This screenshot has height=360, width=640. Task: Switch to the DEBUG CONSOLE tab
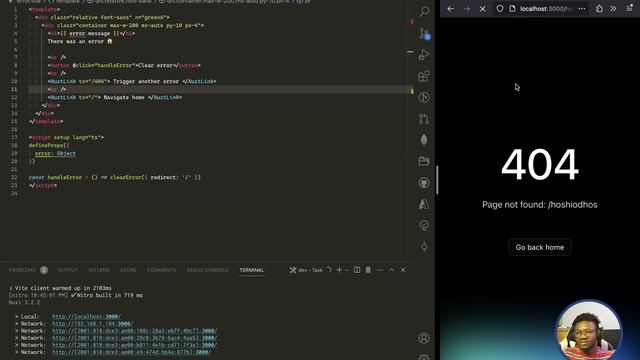click(x=207, y=270)
